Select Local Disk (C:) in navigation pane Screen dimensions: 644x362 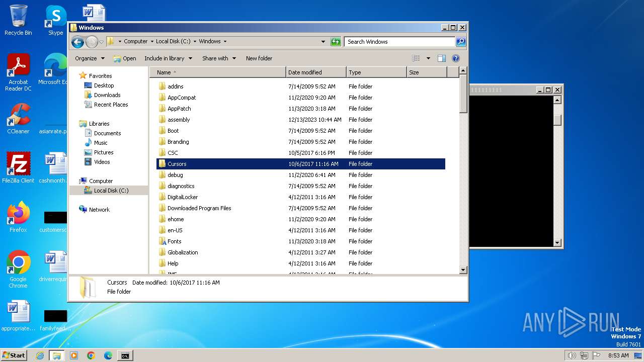[111, 191]
